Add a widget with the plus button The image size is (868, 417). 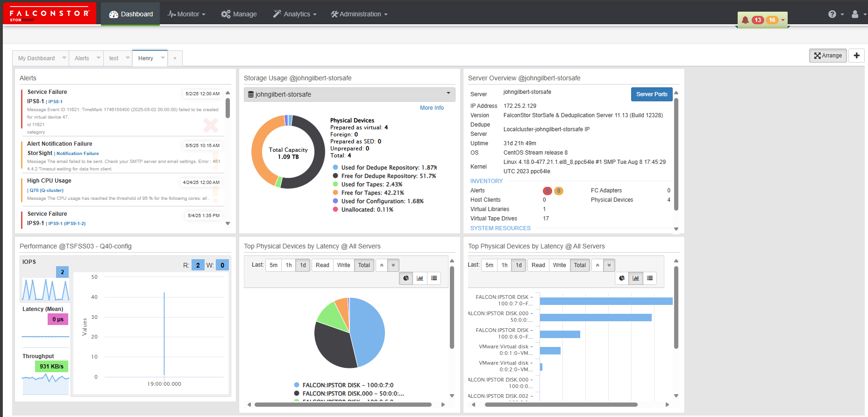[x=856, y=56]
